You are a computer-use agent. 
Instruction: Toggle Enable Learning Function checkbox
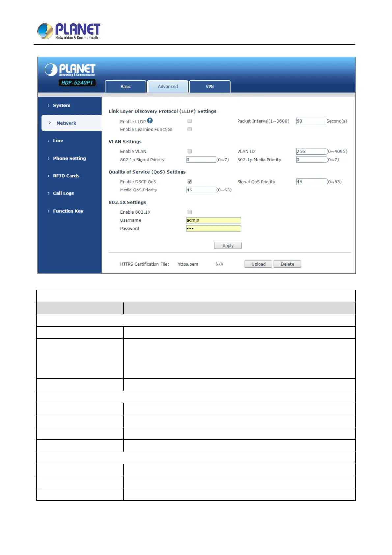(190, 129)
